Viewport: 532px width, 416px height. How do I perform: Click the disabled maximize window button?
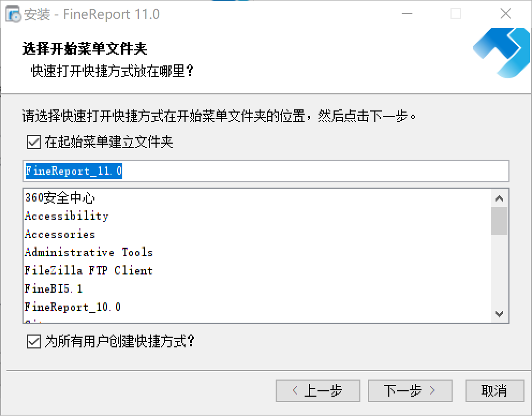click(x=456, y=14)
